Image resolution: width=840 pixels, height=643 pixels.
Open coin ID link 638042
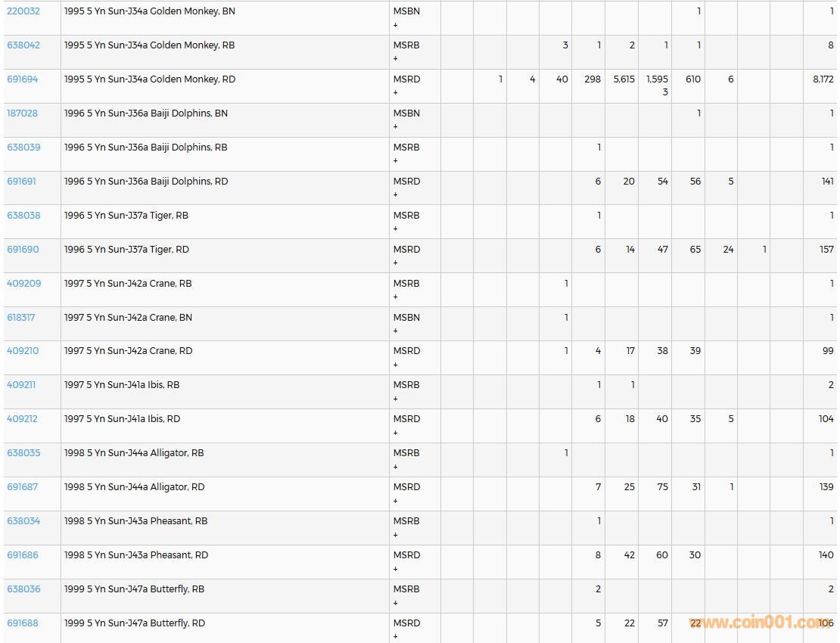pyautogui.click(x=23, y=45)
